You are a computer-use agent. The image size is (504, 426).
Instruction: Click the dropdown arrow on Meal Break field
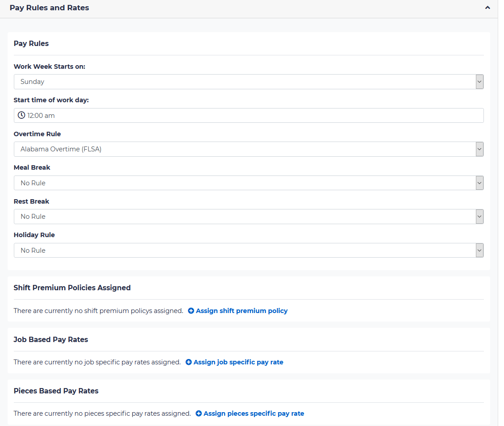point(479,183)
